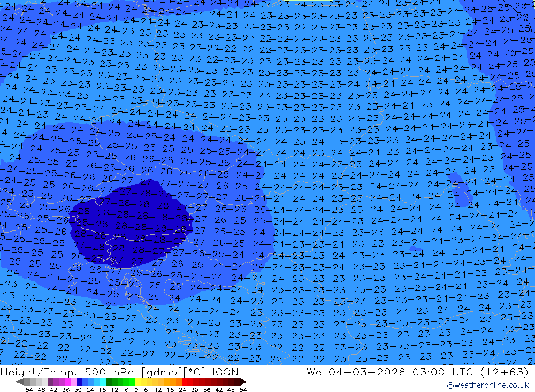
Task: Pick the cyan swatch left of the greens
Action: (x=103, y=381)
